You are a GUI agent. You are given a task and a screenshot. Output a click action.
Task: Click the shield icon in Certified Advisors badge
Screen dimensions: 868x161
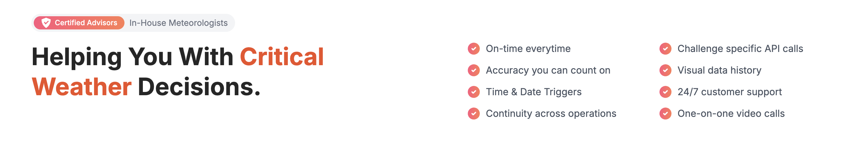46,23
